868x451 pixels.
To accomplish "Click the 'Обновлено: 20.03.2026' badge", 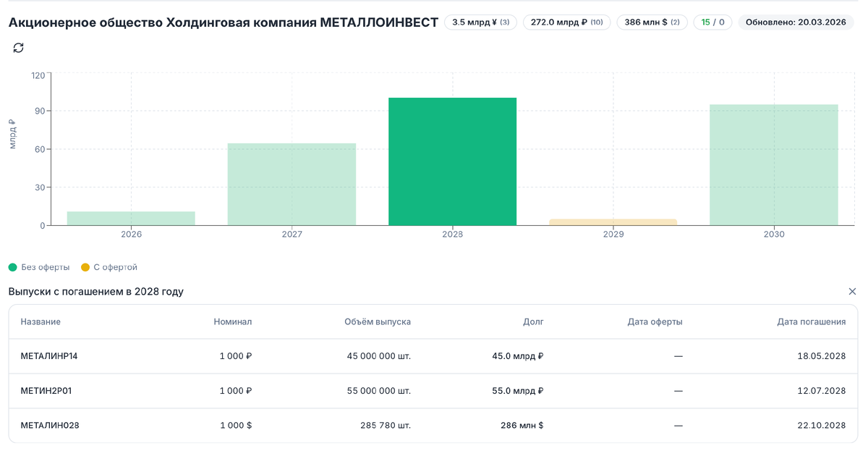I will tap(796, 22).
